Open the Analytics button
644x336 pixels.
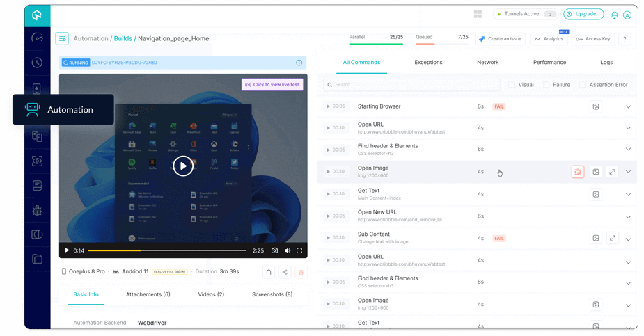point(549,39)
